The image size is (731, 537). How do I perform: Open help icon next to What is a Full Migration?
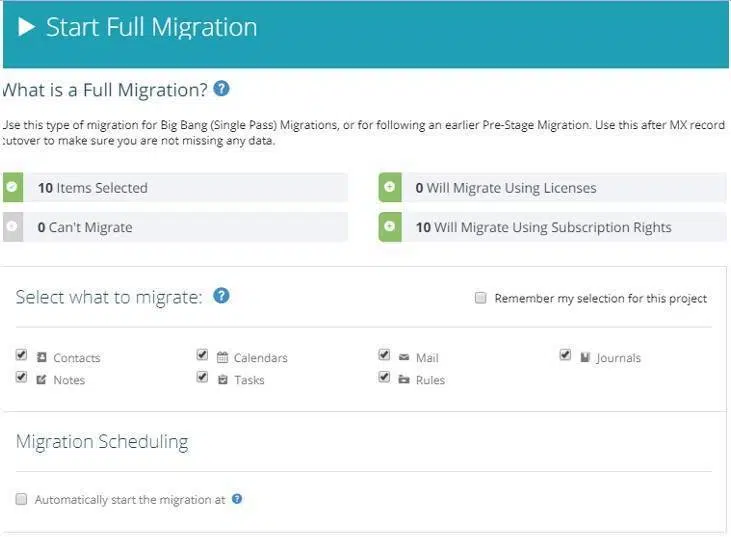point(222,89)
